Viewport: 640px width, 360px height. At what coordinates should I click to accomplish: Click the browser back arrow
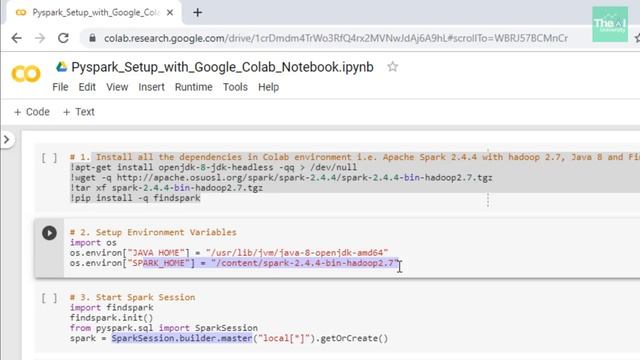[x=16, y=38]
